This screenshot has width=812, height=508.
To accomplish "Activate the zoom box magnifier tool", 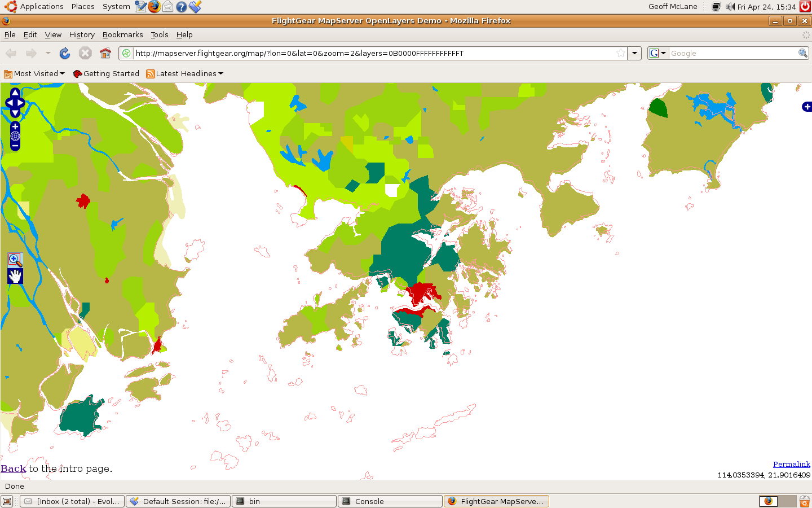I will pos(15,260).
